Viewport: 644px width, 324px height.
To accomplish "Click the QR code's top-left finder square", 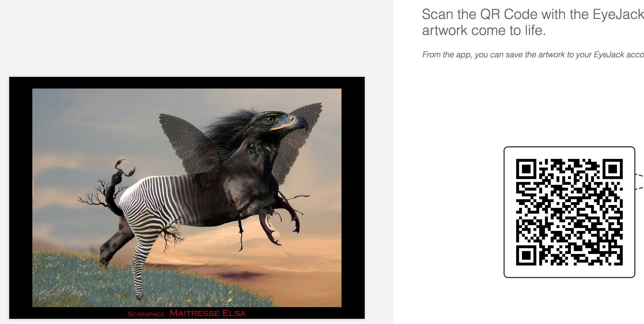I will coord(526,169).
